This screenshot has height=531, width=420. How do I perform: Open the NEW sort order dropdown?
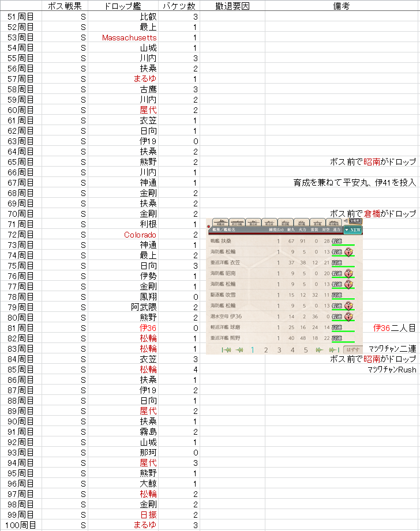[x=352, y=230]
